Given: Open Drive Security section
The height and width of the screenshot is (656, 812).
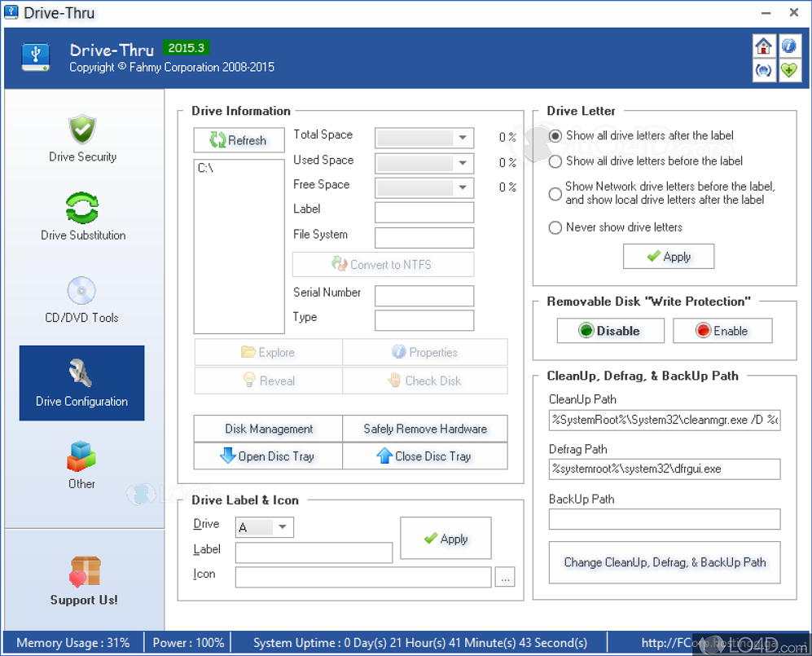Looking at the screenshot, I should point(82,139).
